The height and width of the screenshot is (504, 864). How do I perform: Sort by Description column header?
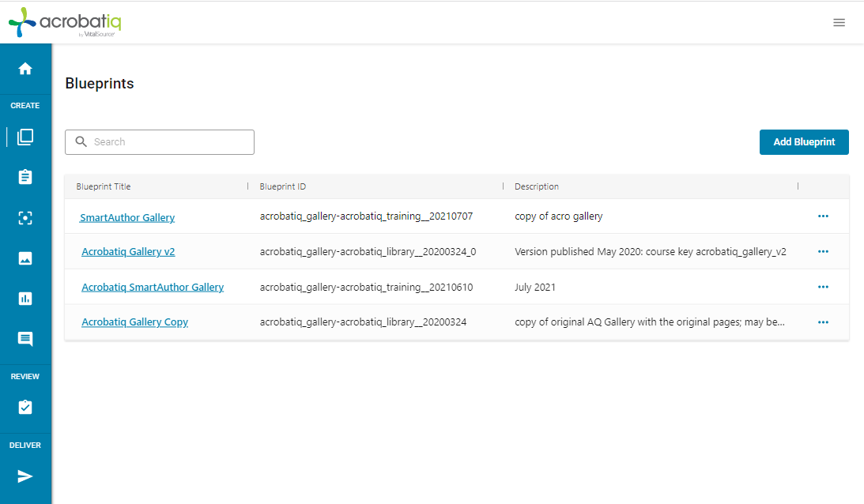[x=537, y=186]
